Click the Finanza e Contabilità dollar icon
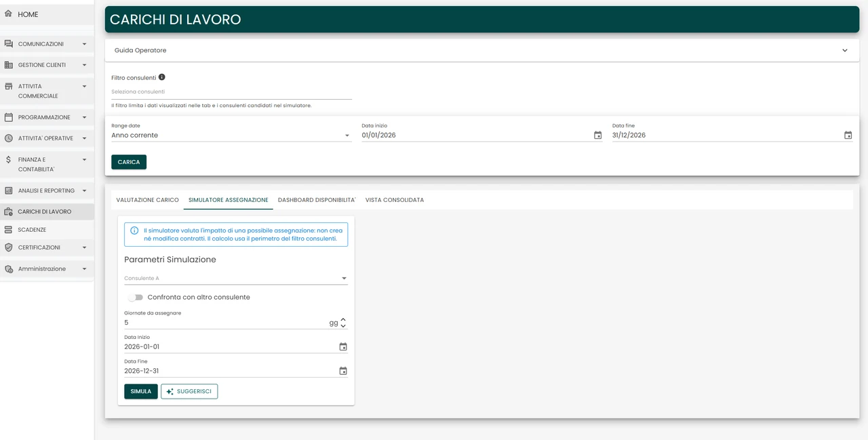Screen dimensions: 868x440 coord(8,159)
